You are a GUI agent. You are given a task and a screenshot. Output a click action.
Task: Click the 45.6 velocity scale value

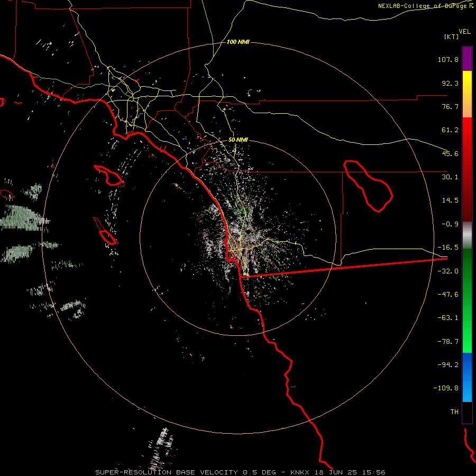pyautogui.click(x=450, y=153)
